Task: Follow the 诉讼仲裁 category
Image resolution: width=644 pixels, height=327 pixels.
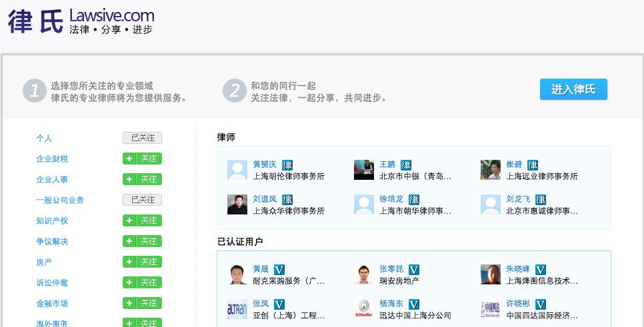Action: pyautogui.click(x=142, y=282)
